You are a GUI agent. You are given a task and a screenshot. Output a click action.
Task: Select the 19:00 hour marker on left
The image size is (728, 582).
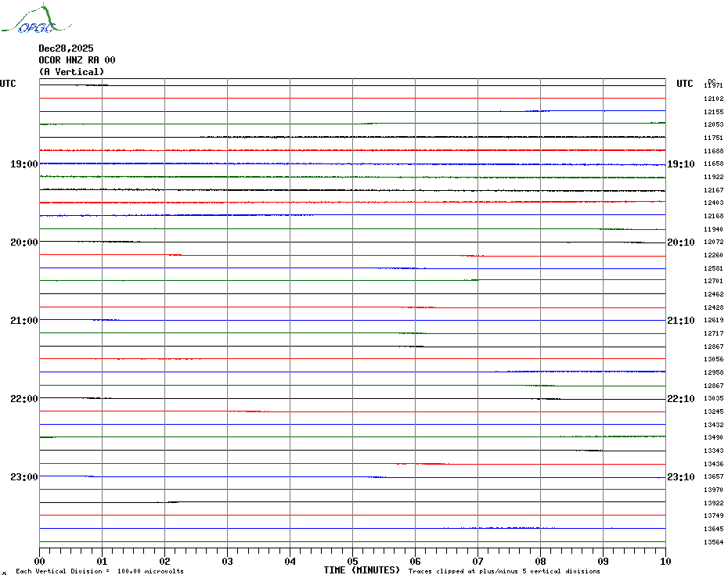click(x=23, y=164)
